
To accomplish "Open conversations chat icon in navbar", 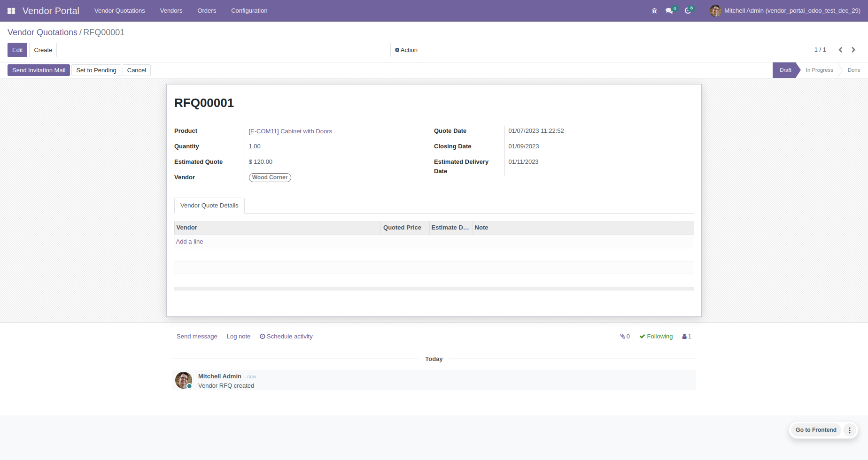I will (x=669, y=11).
